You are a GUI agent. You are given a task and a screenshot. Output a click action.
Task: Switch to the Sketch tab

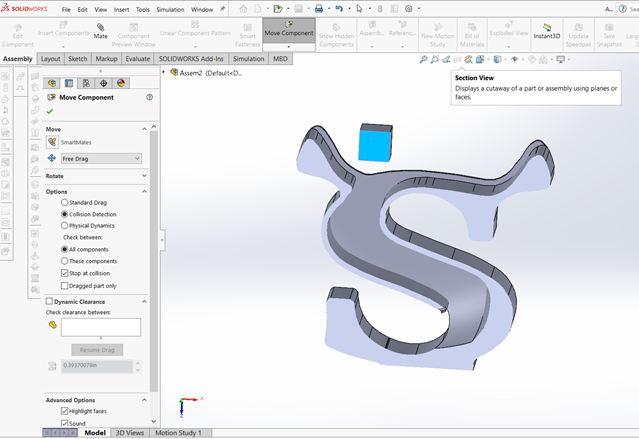[78, 59]
